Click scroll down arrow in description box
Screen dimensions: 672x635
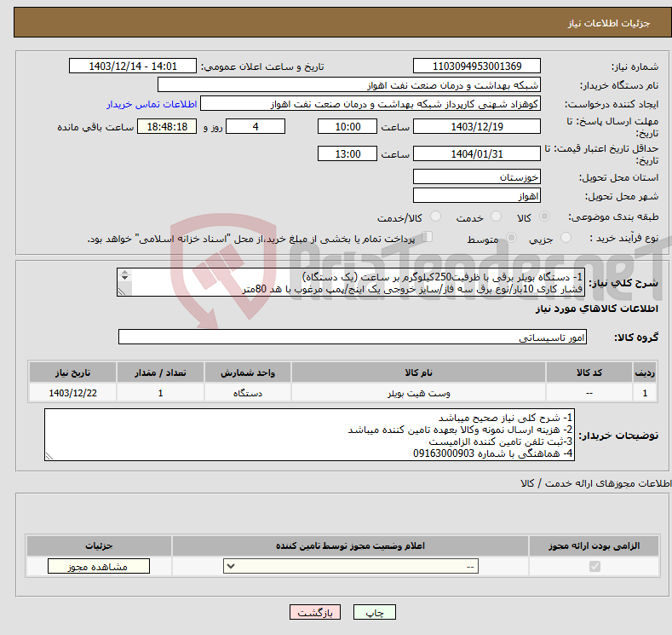[x=124, y=278]
